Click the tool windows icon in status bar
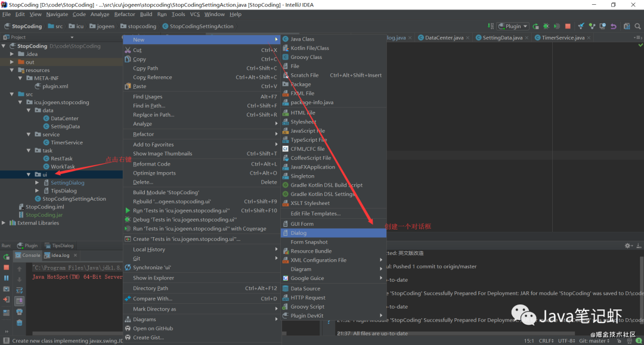The image size is (644, 345). pos(6,341)
